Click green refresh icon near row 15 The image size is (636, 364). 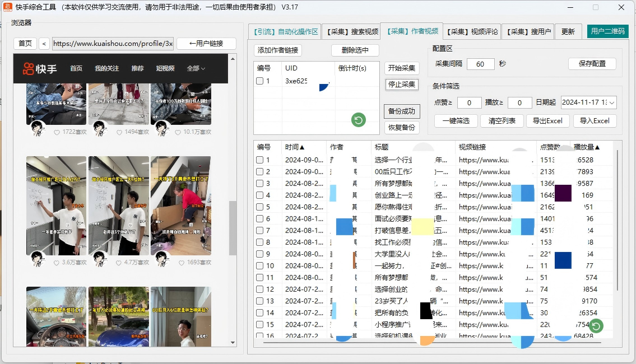596,326
